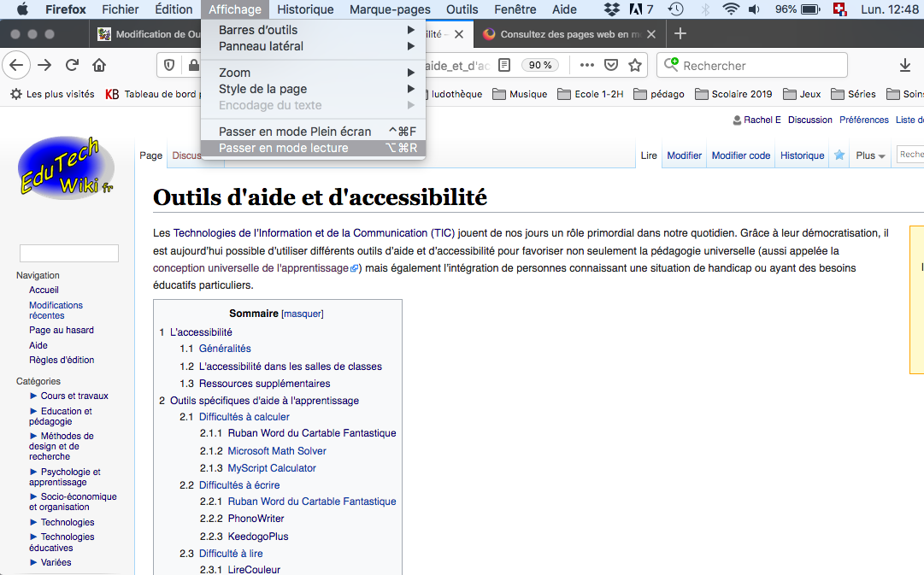
Task: Open the Marque-pages menu
Action: point(390,9)
